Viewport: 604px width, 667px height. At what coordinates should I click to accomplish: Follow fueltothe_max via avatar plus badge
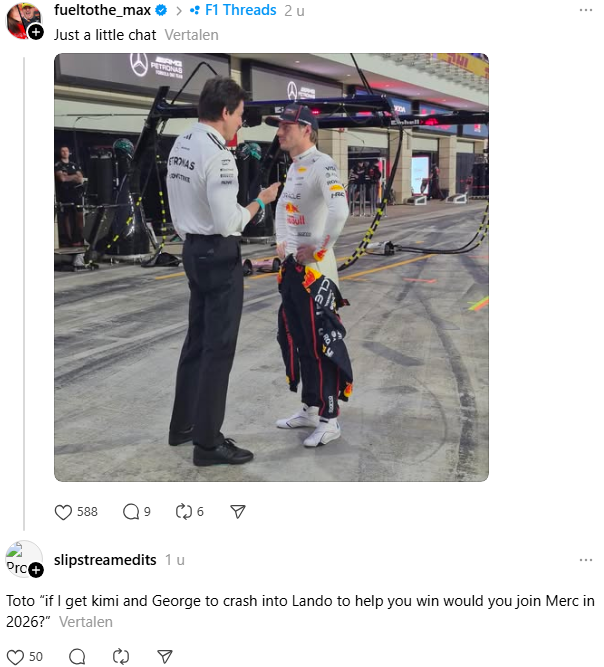click(36, 32)
